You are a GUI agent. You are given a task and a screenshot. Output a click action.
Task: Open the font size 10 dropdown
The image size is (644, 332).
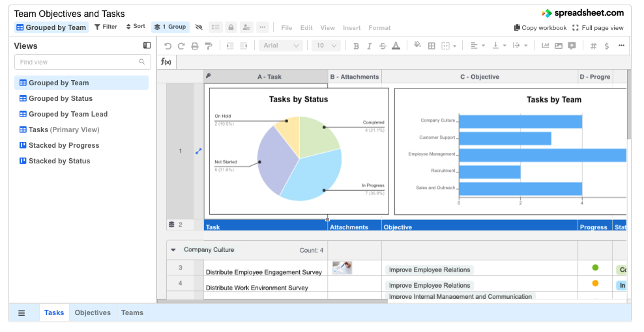click(x=326, y=46)
